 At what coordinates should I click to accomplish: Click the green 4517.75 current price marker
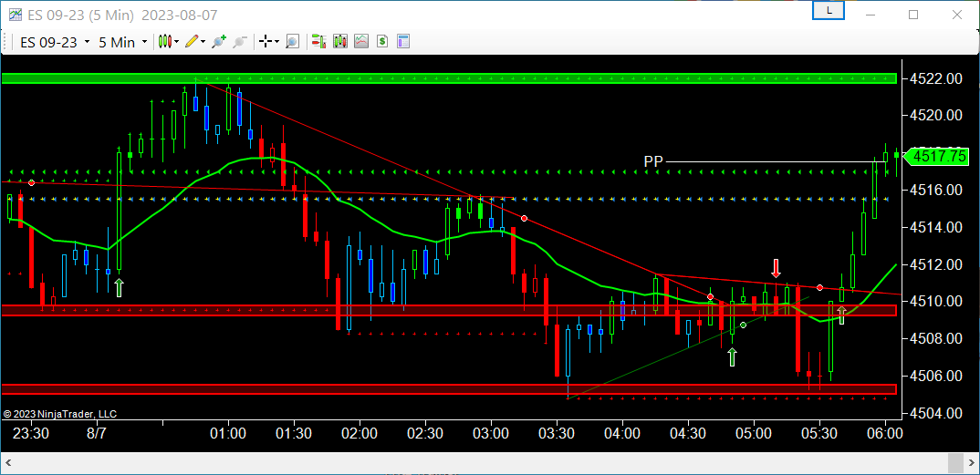coord(936,156)
